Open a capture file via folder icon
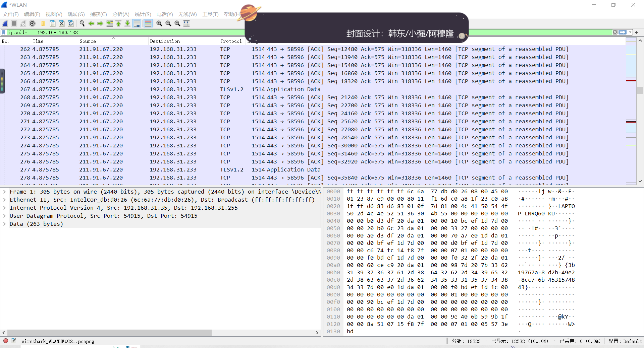The height and width of the screenshot is (348, 644). click(43, 23)
